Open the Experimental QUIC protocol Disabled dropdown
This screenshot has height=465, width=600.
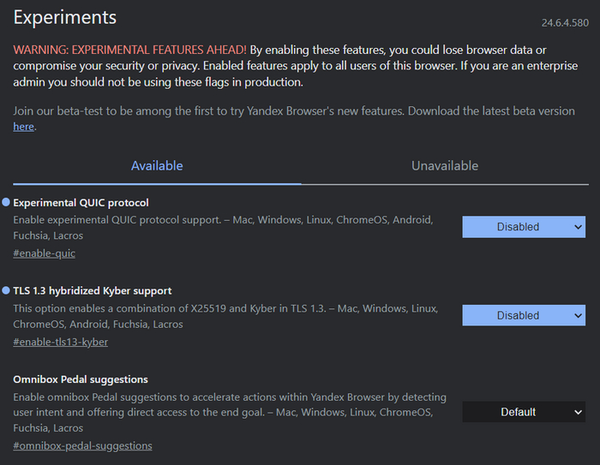tap(523, 227)
